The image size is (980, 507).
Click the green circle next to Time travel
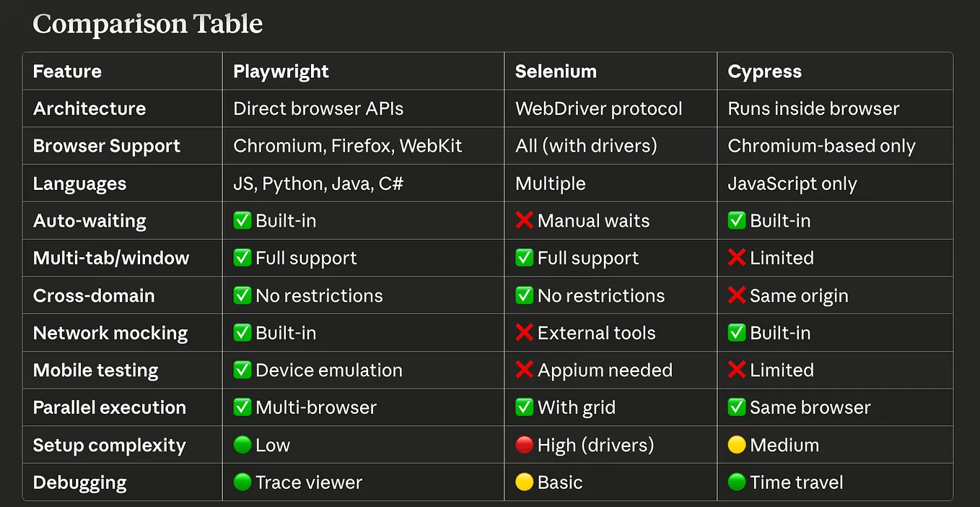coord(737,482)
